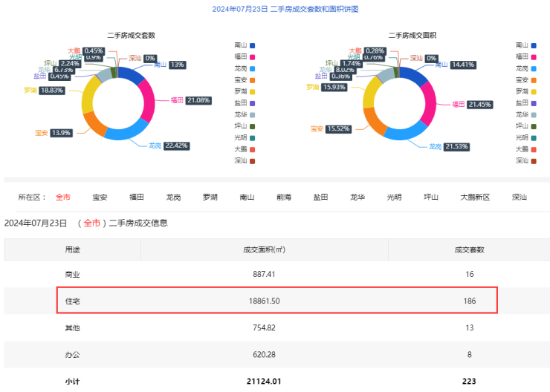Open the 福田 district tab

[136, 197]
